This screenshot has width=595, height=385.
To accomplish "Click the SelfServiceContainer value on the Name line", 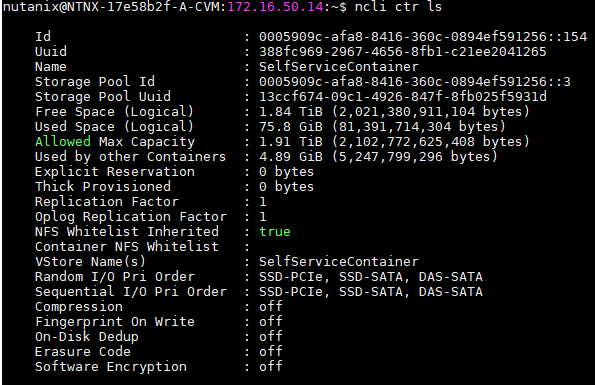I will pyautogui.click(x=338, y=67).
